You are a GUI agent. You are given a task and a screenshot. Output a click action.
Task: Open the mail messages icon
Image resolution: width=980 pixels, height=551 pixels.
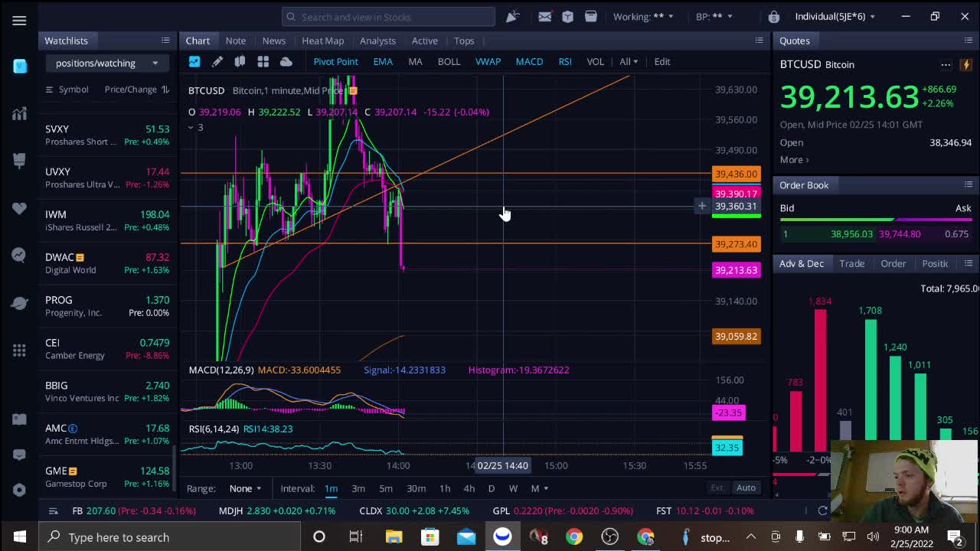(x=545, y=16)
